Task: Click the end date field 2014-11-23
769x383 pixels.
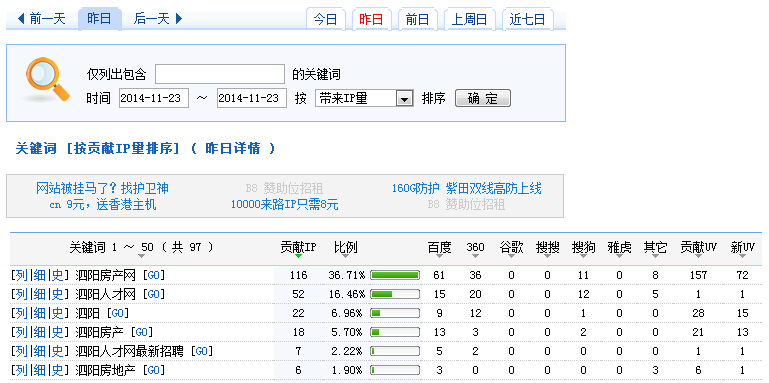Action: (x=252, y=98)
